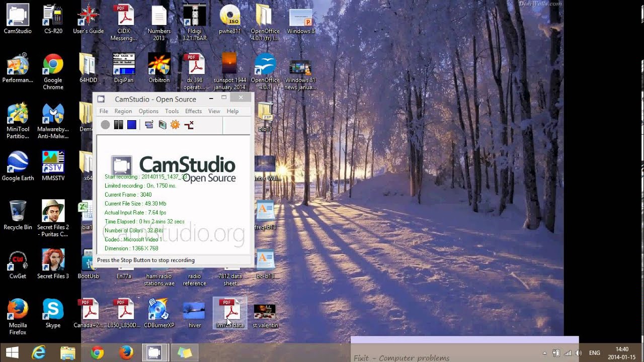644x362 pixels.
Task: Pause recording using CamStudio's pause button
Action: tap(118, 125)
